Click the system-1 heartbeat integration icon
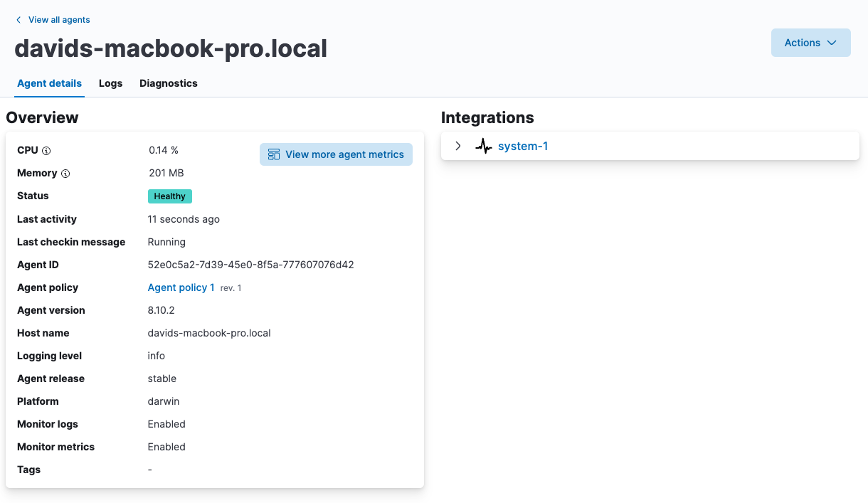Image resolution: width=868 pixels, height=503 pixels. [x=484, y=147]
